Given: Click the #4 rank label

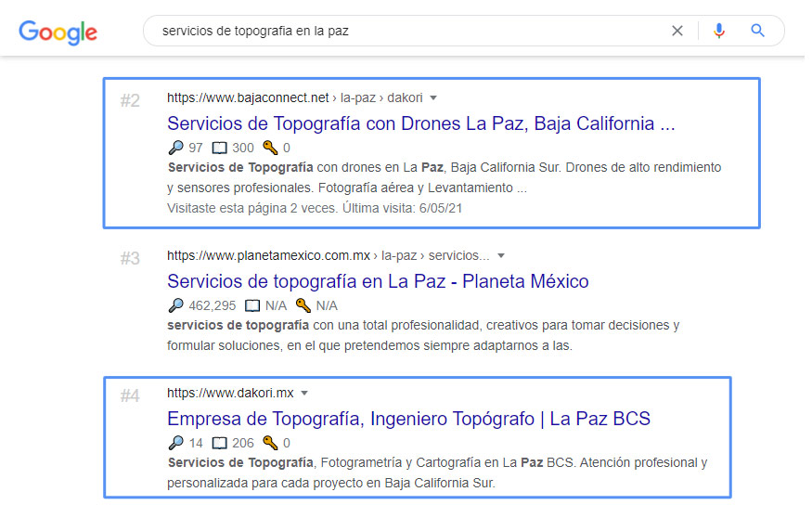Looking at the screenshot, I should tap(130, 395).
